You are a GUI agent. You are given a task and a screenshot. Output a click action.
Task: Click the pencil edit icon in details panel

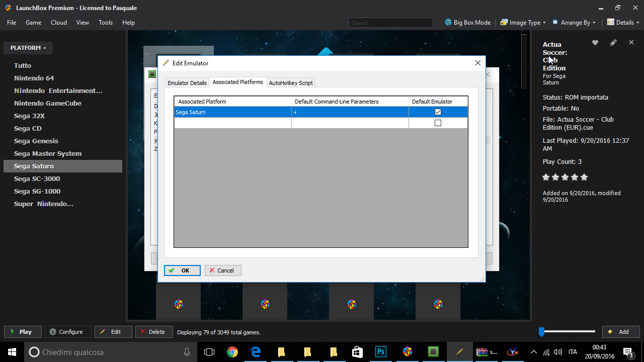[613, 43]
